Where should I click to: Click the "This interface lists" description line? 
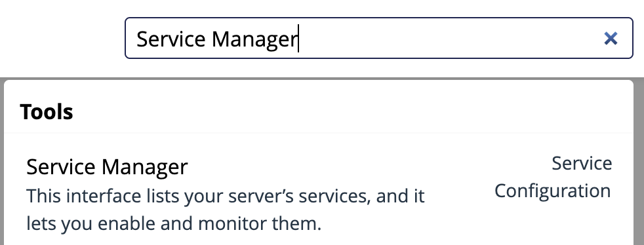225,196
